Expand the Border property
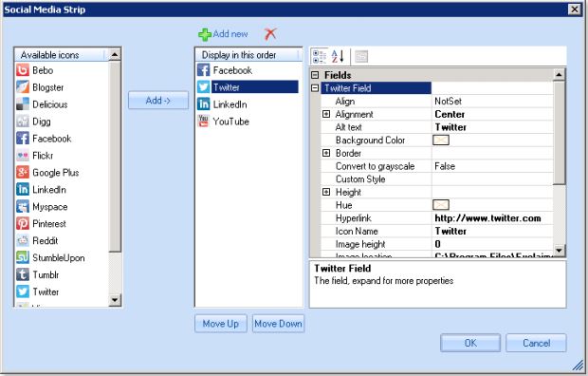The width and height of the screenshot is (588, 376). (x=326, y=153)
